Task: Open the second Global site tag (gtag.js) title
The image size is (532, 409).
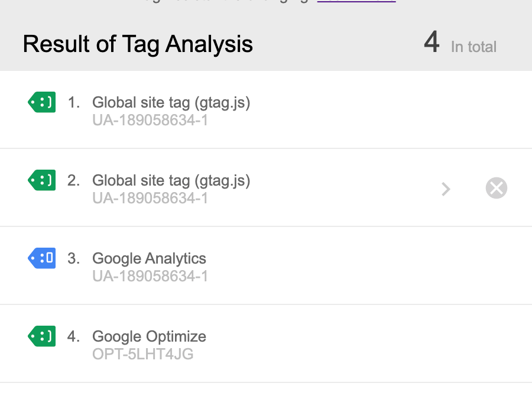Action: click(x=171, y=180)
